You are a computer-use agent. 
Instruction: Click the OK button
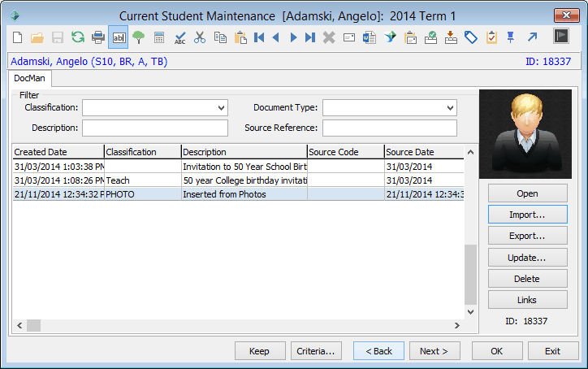click(x=497, y=351)
